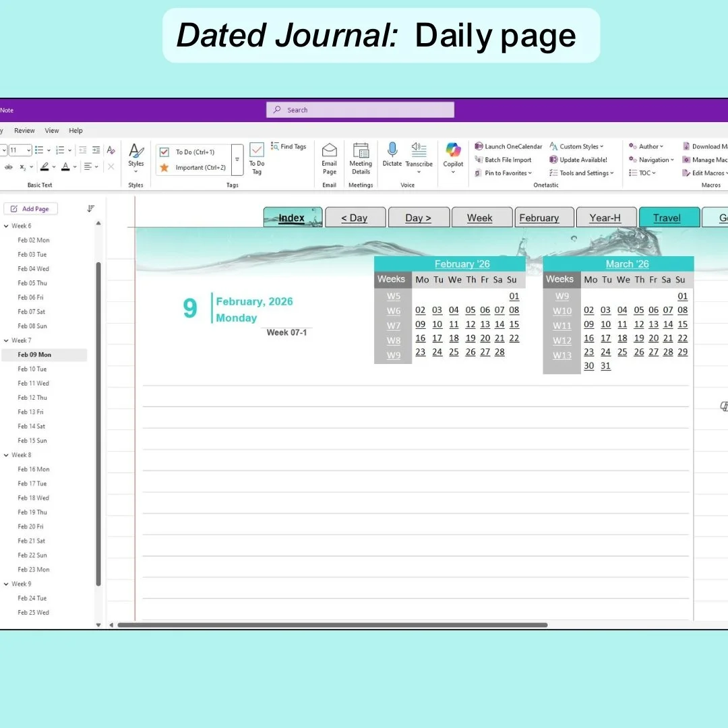Open the font color picker
Viewport: 728px width, 728px height.
67,167
